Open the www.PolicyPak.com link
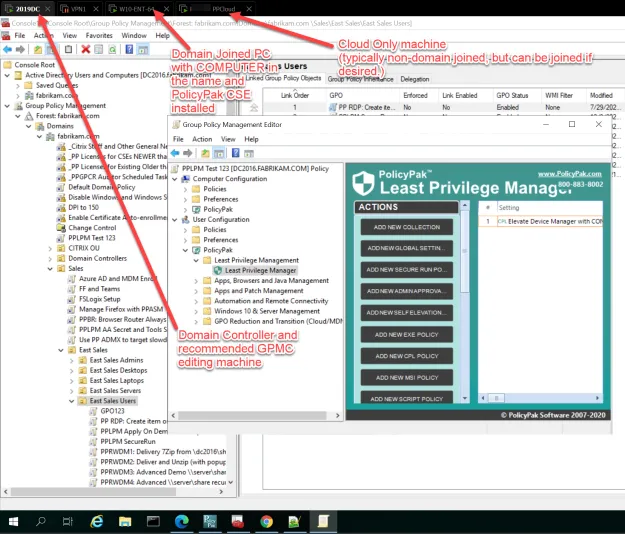 point(570,174)
